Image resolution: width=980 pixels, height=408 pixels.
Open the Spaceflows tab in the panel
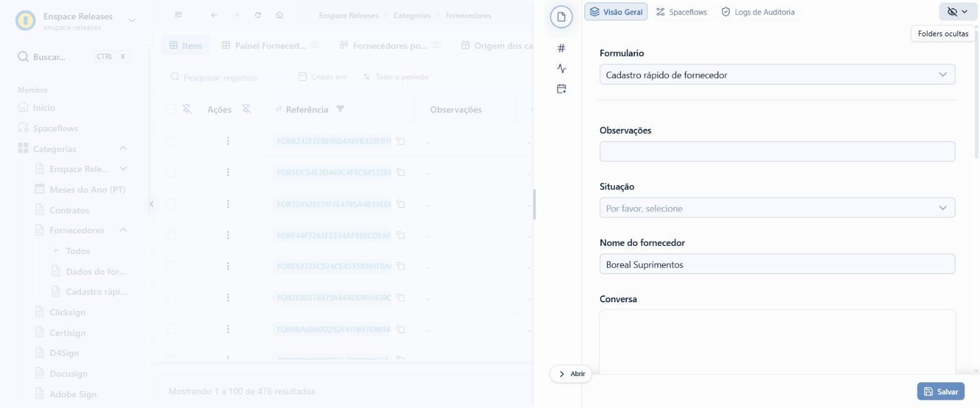pos(682,12)
